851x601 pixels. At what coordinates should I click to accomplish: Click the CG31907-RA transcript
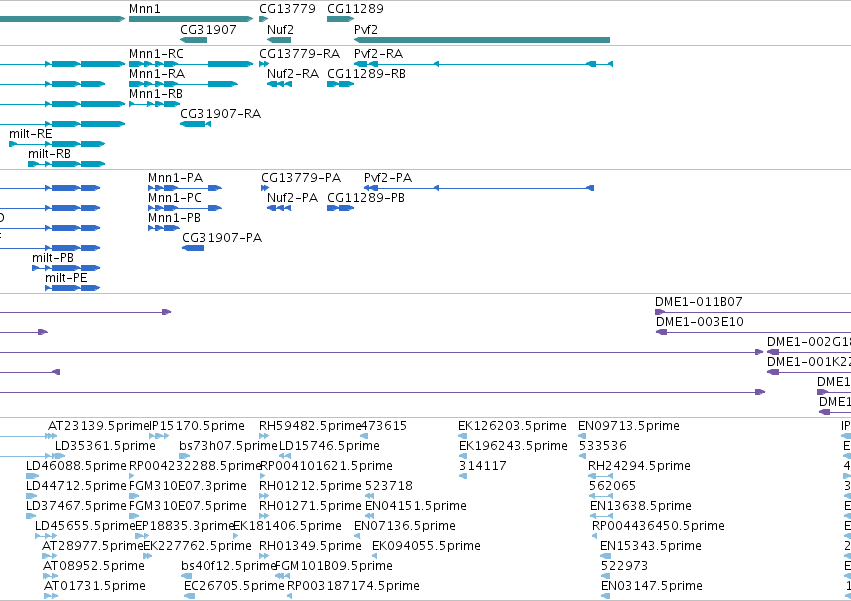(195, 124)
